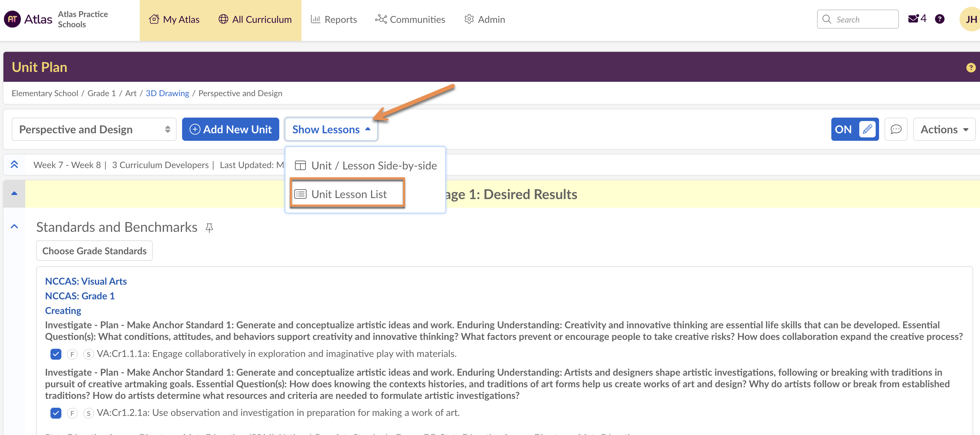Click the Atlas logo icon
This screenshot has width=980, height=435.
12,19
